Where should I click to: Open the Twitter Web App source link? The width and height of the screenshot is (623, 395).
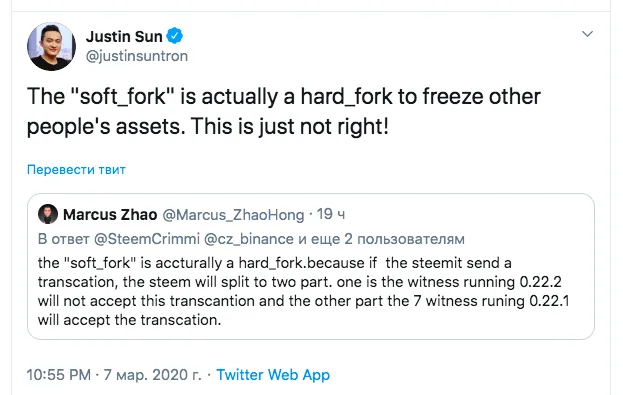(273, 375)
